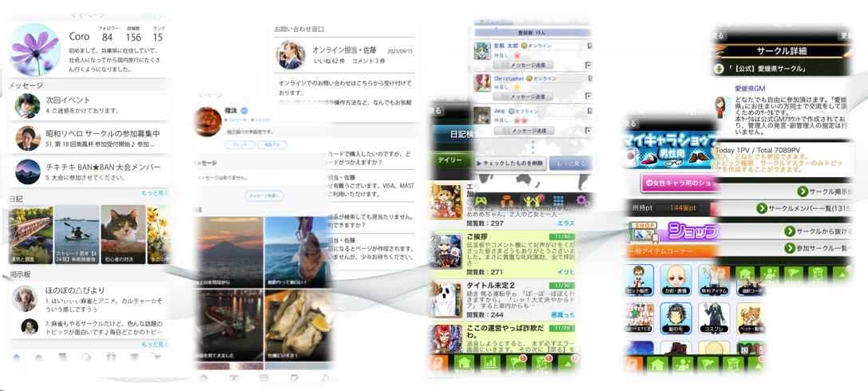Open the kayak diary thumbnail ストレート思考
Viewport: 868px width, 391px height.
coord(77,235)
